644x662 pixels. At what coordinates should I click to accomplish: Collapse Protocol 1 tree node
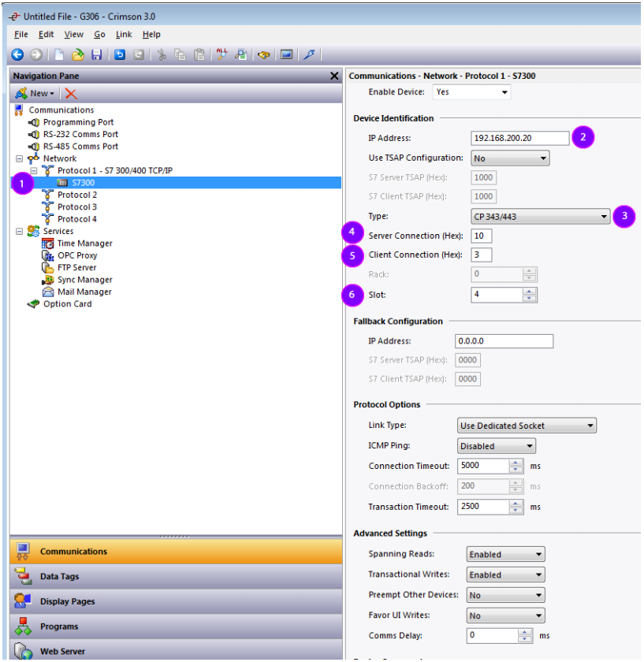tap(34, 171)
